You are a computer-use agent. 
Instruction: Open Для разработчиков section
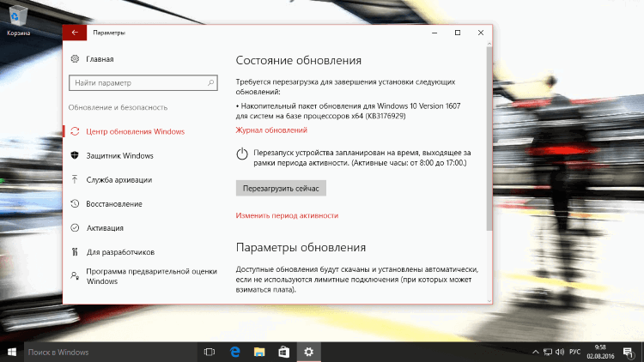click(120, 252)
